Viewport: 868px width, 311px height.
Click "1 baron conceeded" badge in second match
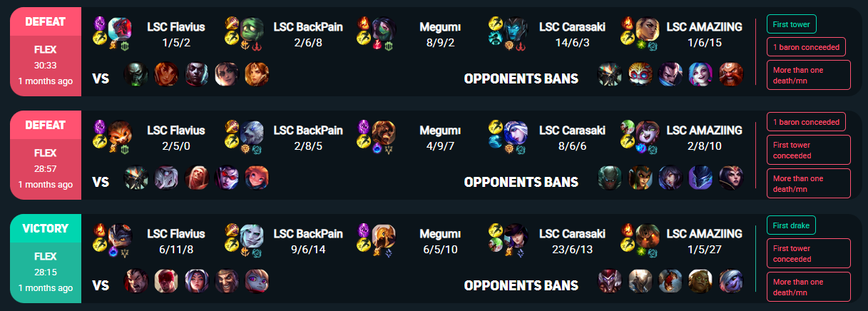coord(806,121)
